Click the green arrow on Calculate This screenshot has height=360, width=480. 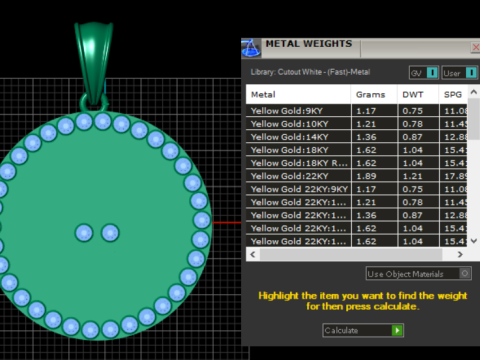397,330
